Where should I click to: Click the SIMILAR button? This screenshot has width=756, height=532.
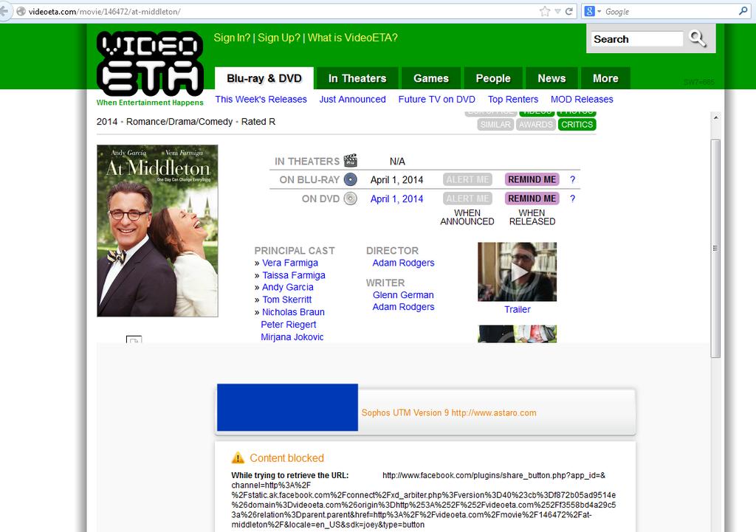(495, 125)
